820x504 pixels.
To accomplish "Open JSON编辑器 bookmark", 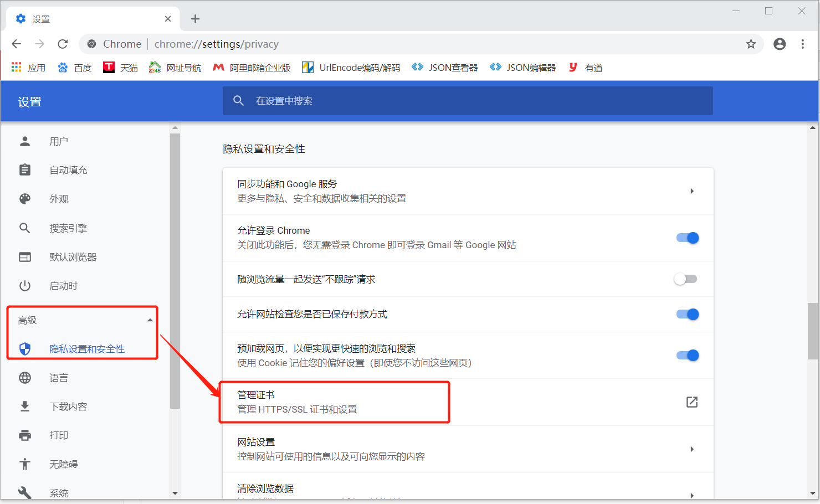I will 522,68.
